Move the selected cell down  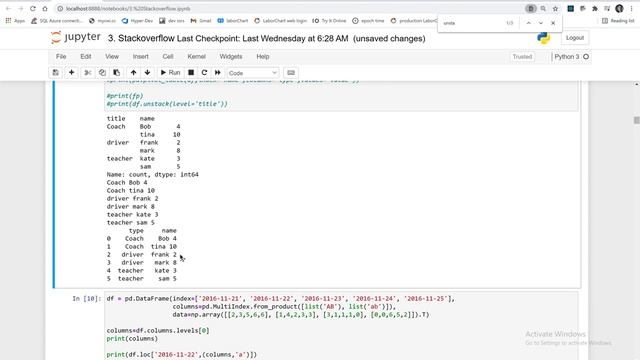[147, 73]
